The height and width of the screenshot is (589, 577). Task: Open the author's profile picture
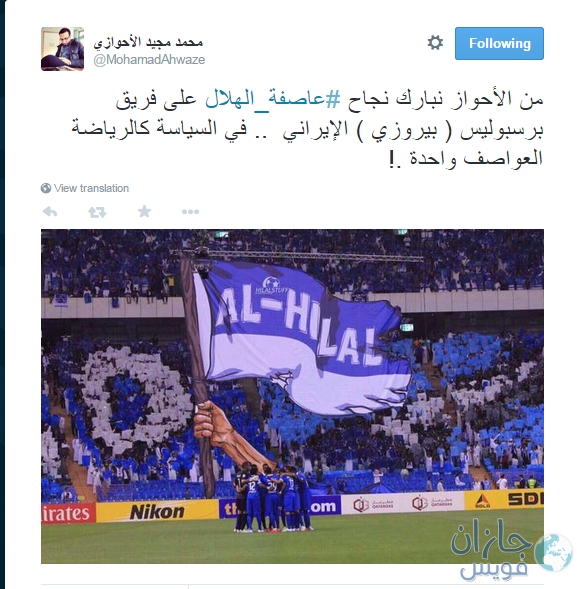pyautogui.click(x=62, y=49)
